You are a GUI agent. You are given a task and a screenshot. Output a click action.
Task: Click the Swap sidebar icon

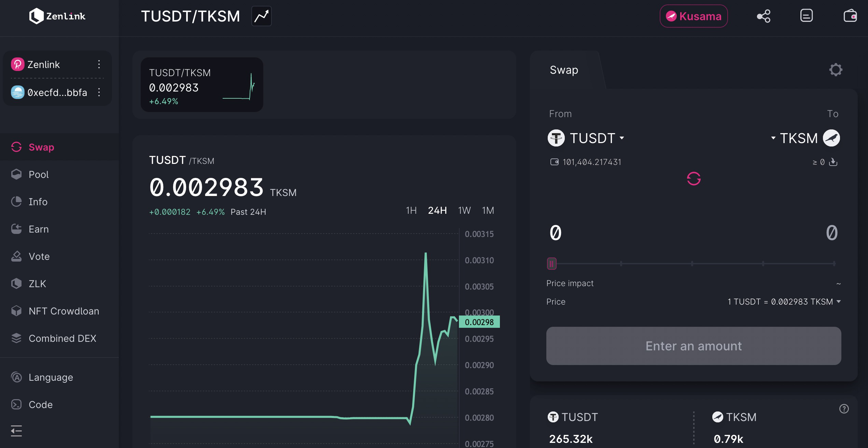(16, 147)
